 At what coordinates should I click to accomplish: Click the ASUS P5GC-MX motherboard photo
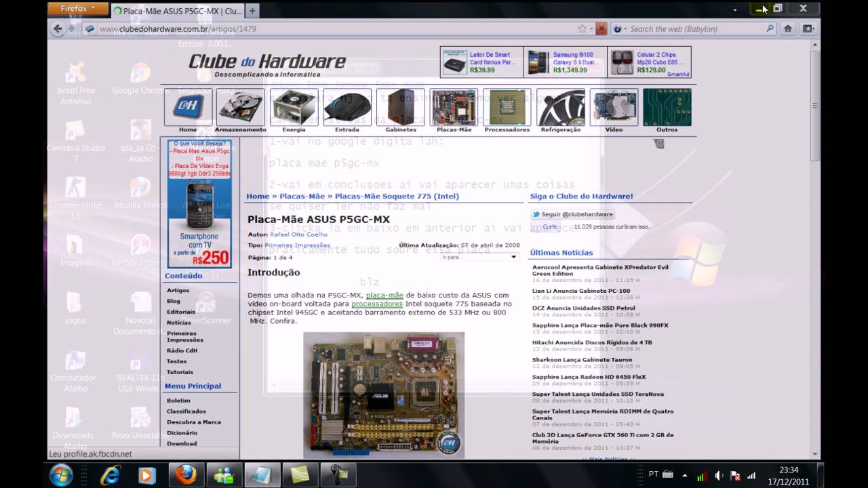(x=384, y=395)
